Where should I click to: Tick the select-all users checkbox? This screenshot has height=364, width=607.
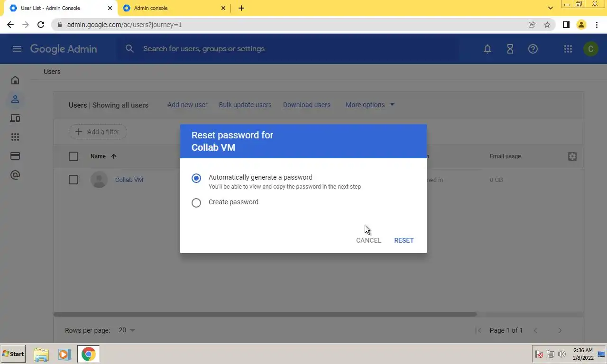(74, 156)
